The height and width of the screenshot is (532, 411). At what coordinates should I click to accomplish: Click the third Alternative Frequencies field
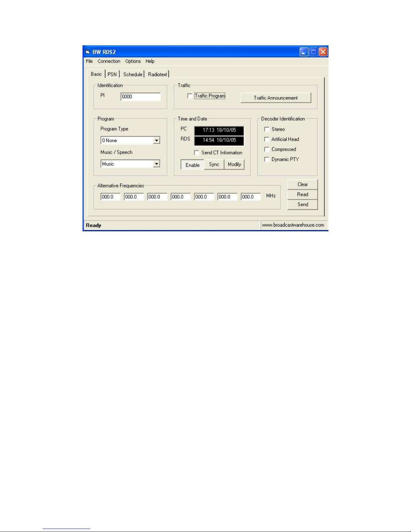[x=157, y=197]
